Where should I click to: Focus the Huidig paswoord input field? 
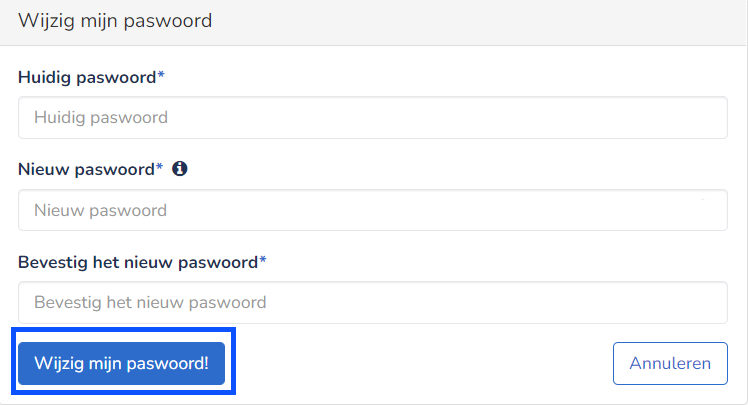coord(373,118)
